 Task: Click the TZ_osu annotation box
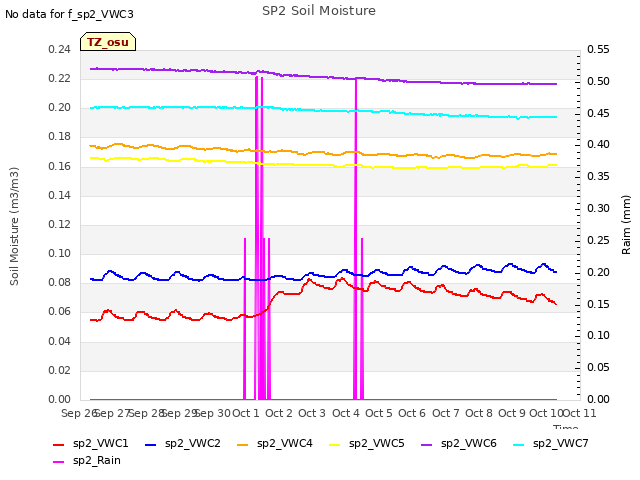(x=108, y=42)
